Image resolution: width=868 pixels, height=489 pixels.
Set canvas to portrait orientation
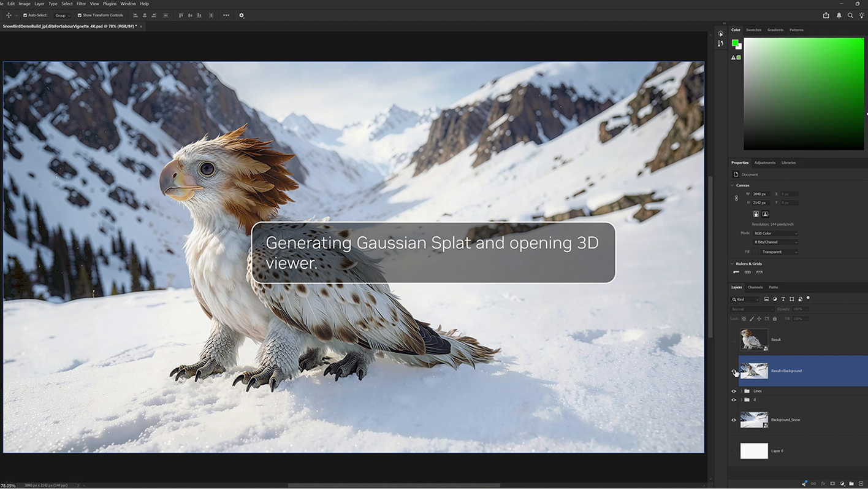[x=756, y=214]
